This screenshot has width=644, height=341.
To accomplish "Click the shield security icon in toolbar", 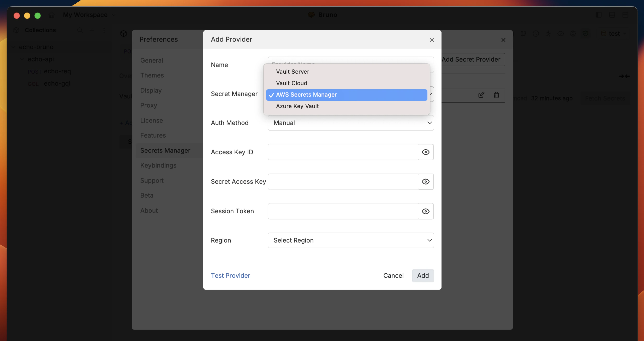I will tap(586, 33).
